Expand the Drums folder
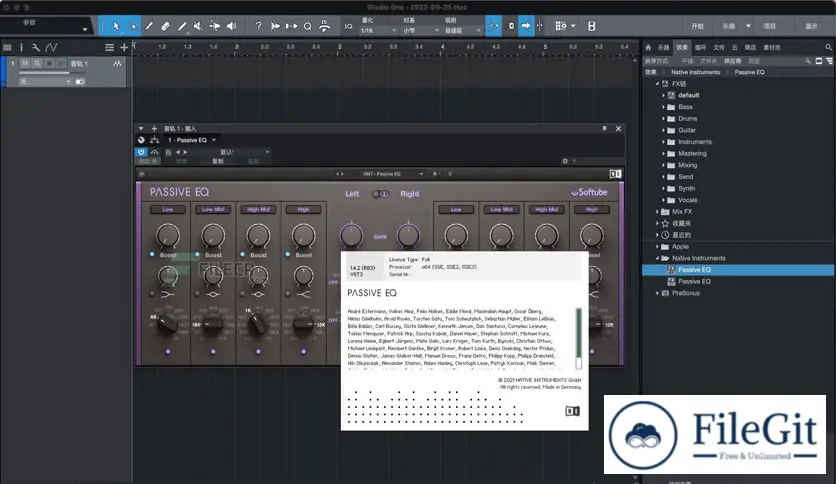Viewport: 836px width, 484px height. (x=663, y=119)
